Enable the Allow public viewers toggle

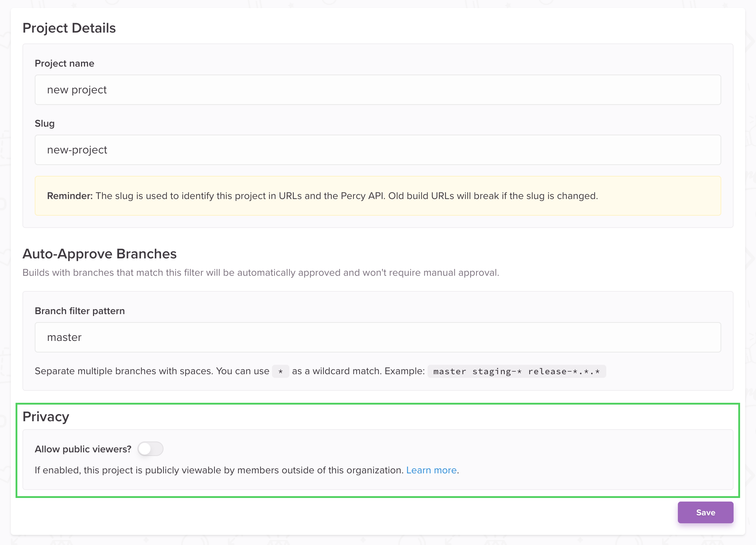coord(150,449)
